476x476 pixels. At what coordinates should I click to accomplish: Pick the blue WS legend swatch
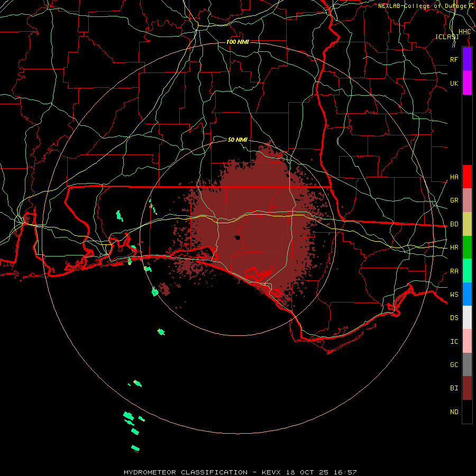(467, 294)
